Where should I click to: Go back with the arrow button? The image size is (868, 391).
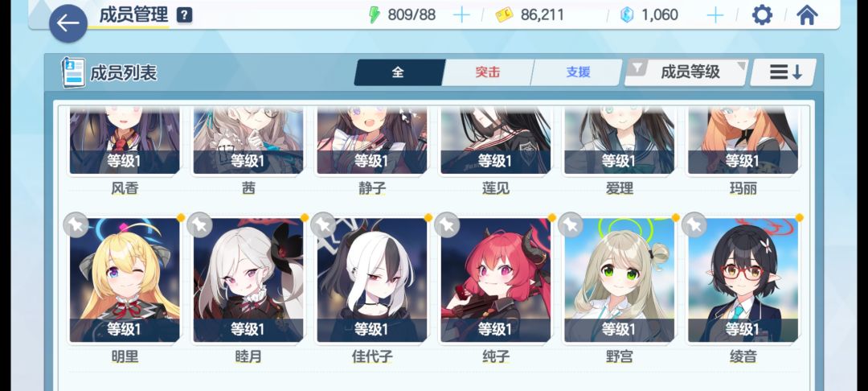click(x=68, y=23)
